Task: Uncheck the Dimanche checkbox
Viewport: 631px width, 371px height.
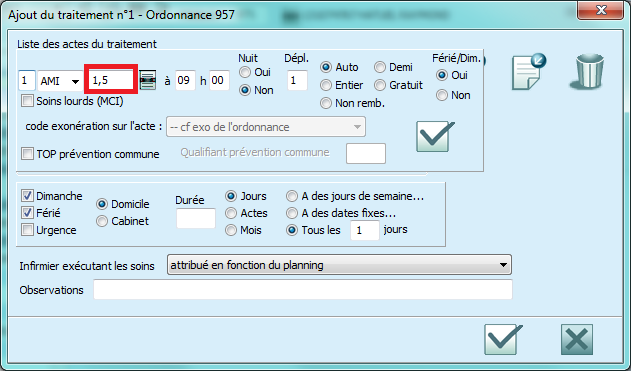Action: point(27,196)
